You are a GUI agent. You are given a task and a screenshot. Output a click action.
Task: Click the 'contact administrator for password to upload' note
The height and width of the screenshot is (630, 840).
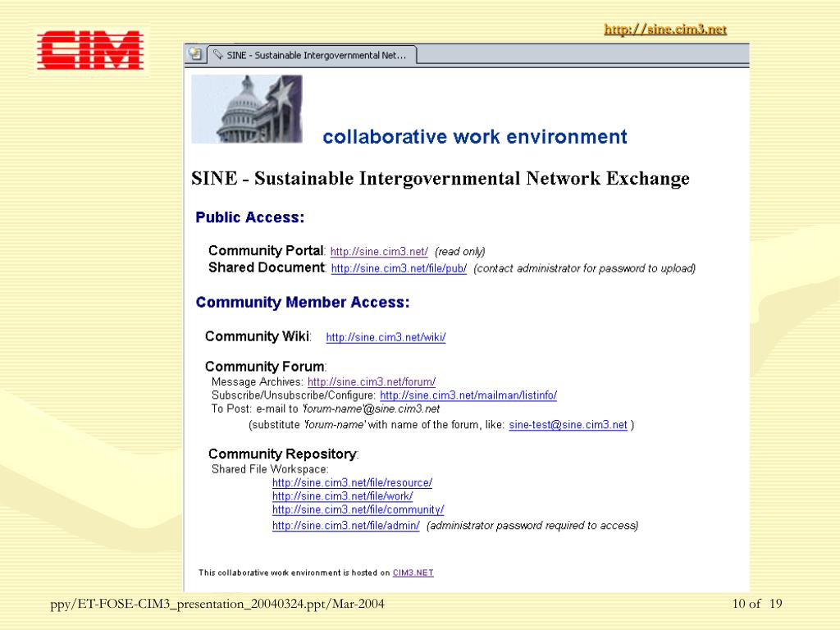584,268
